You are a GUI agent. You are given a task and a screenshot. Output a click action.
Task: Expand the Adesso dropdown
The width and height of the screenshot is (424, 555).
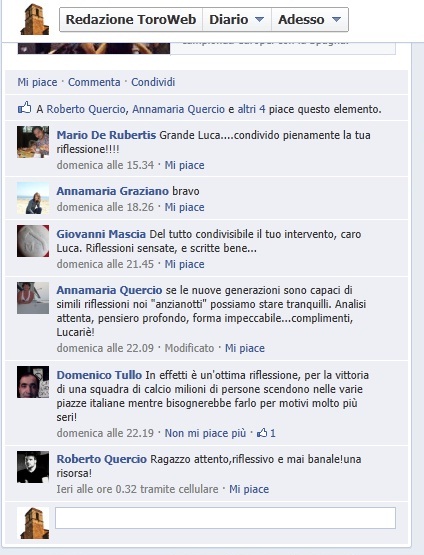[x=310, y=19]
